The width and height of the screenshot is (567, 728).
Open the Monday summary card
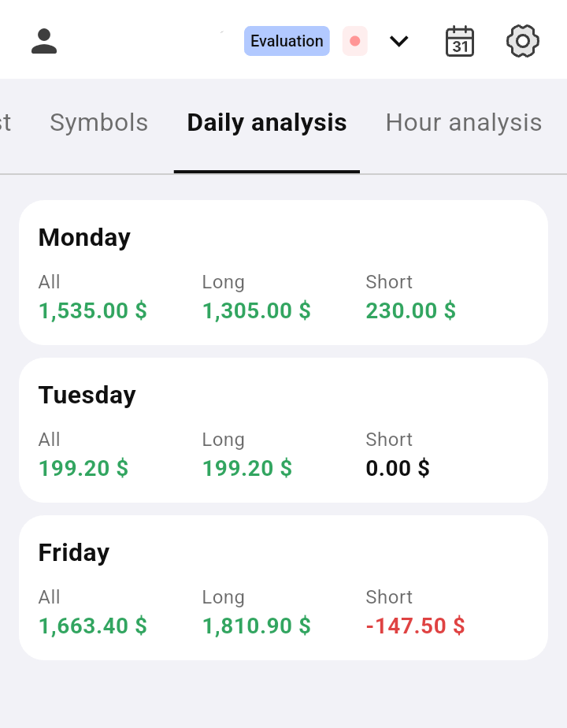point(283,238)
